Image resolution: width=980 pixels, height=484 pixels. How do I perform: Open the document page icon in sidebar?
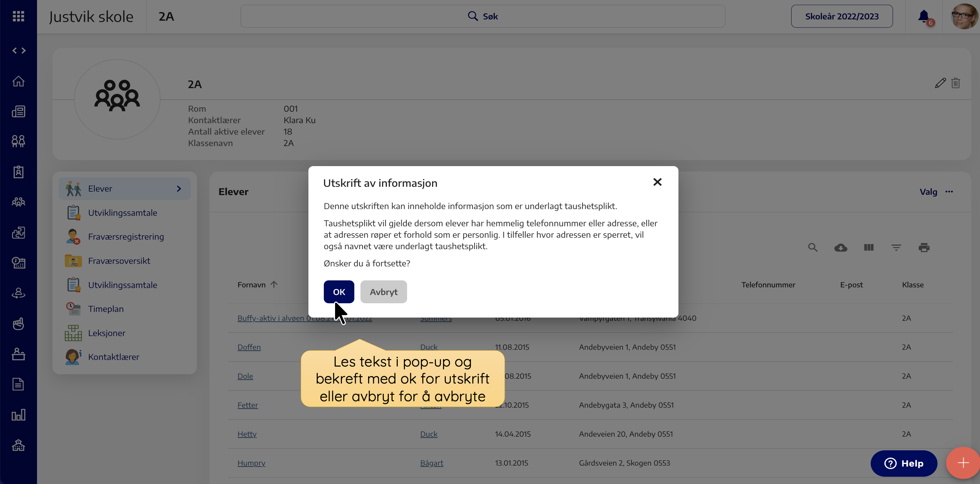18,384
